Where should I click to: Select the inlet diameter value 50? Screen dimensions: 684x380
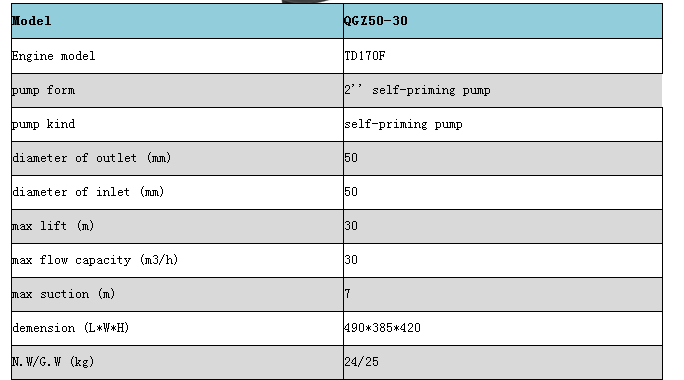point(351,192)
